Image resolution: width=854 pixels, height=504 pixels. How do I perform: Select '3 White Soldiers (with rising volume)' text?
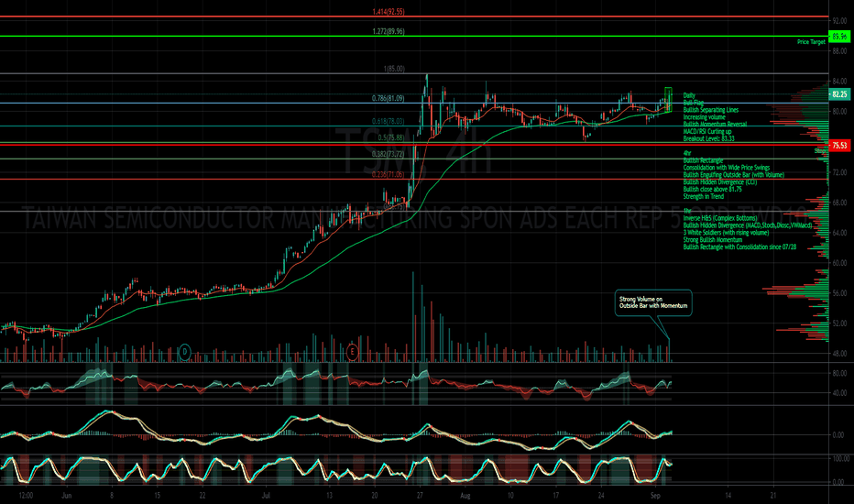tap(726, 232)
